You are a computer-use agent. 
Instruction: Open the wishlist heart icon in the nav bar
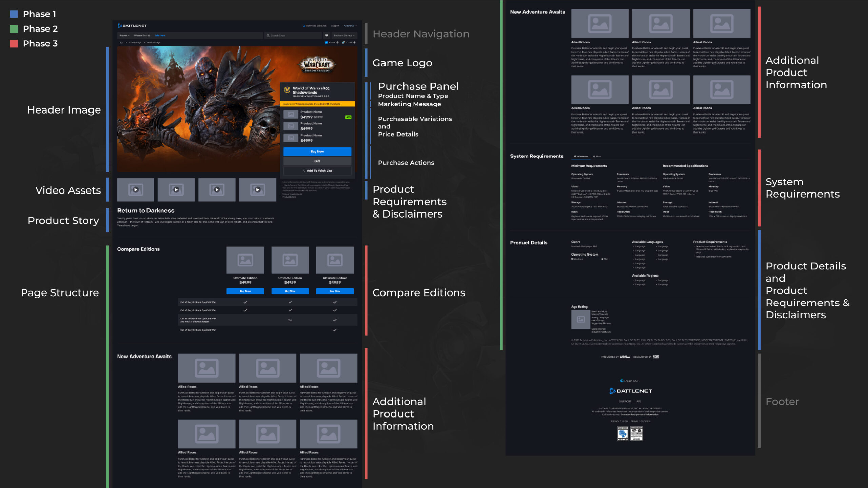coord(327,35)
